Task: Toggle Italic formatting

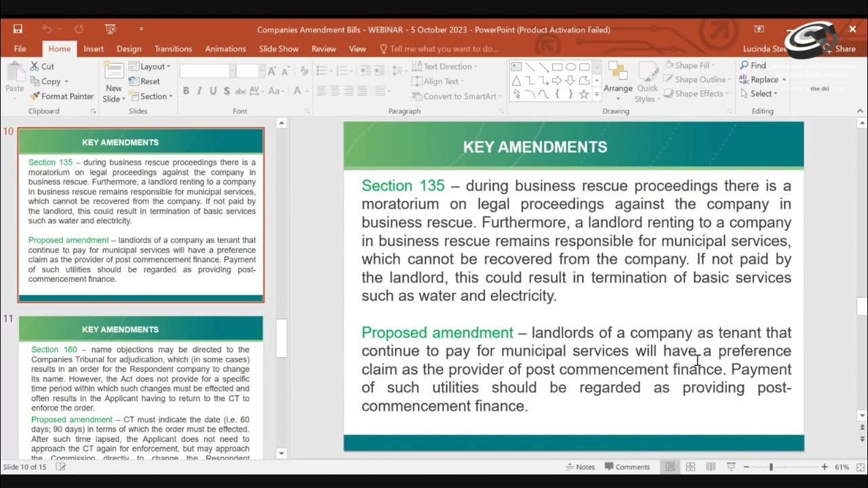Action: pos(199,91)
